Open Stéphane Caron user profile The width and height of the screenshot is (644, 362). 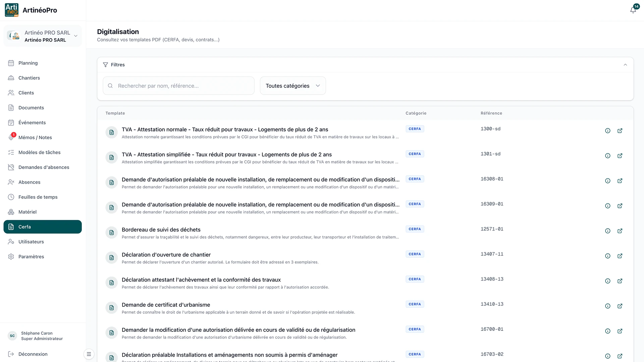coord(36,336)
